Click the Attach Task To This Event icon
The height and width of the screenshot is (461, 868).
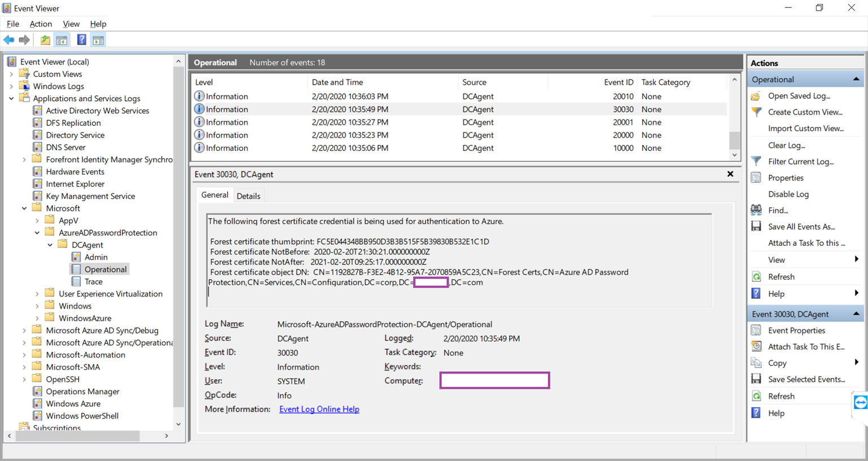[x=756, y=347]
